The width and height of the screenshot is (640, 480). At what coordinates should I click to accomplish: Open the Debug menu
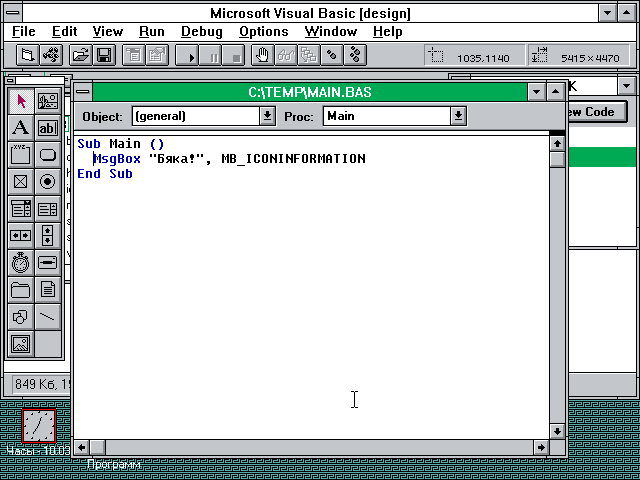[x=202, y=31]
